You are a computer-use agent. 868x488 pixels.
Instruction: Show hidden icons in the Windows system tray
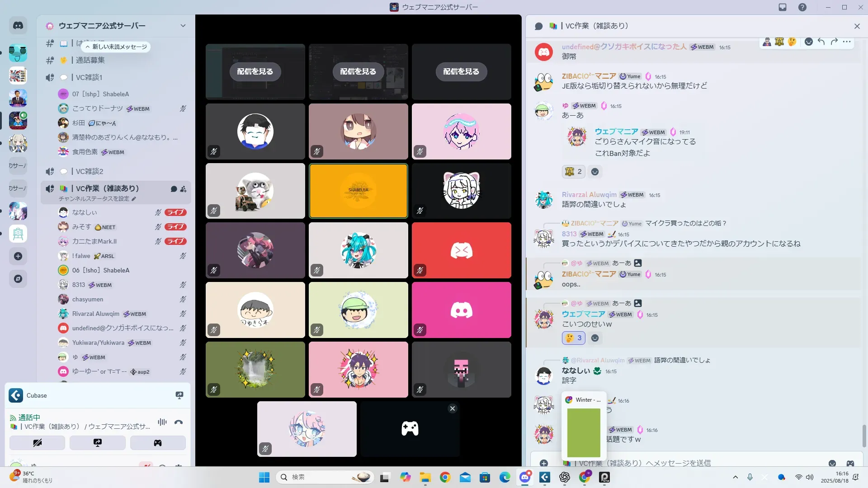pyautogui.click(x=735, y=477)
